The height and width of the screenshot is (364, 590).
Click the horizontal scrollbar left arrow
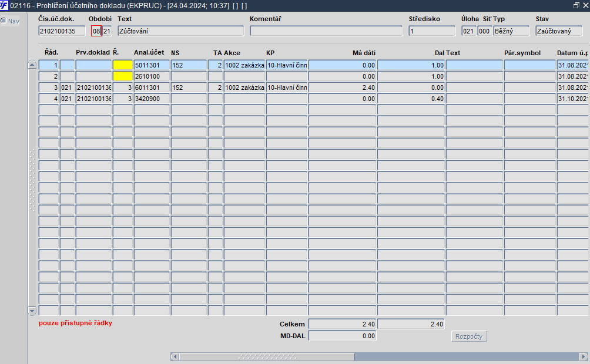tap(175, 356)
